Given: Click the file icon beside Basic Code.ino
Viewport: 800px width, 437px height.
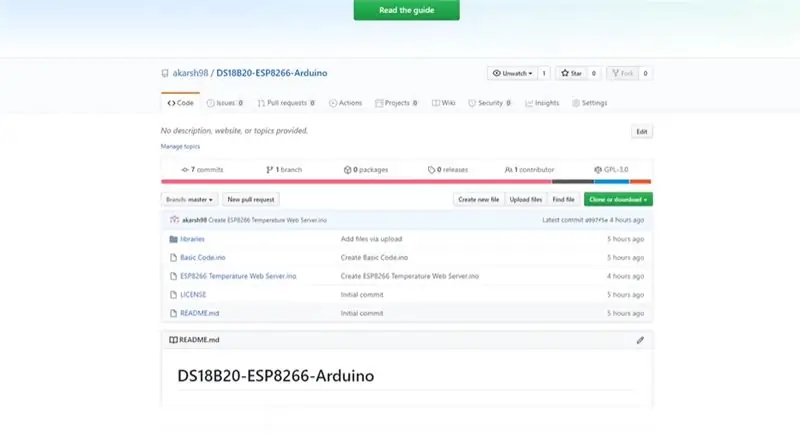Looking at the screenshot, I should [173, 258].
